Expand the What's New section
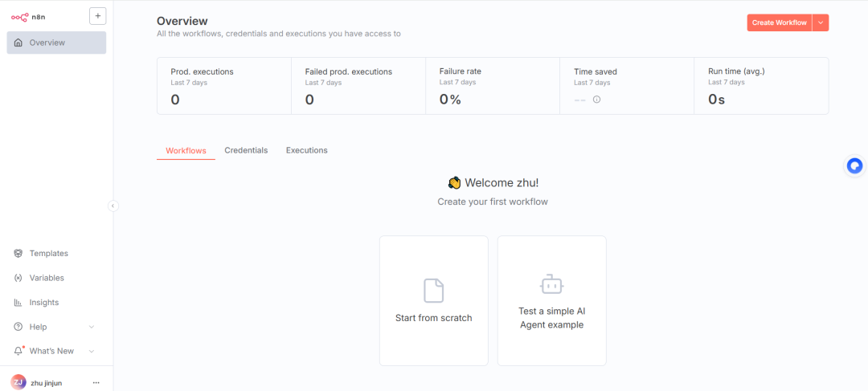868x391 pixels. [92, 351]
